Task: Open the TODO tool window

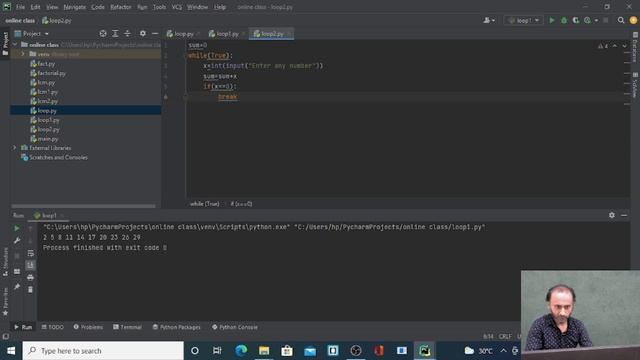Action: 53,327
